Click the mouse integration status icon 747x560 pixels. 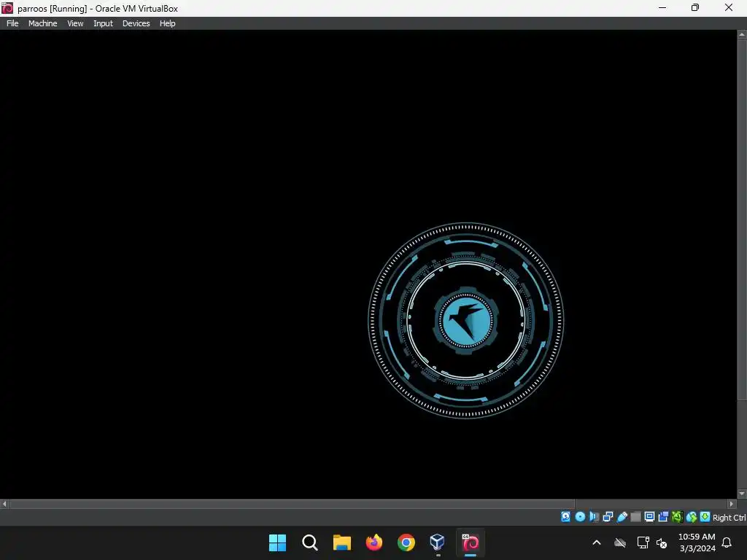pyautogui.click(x=692, y=517)
